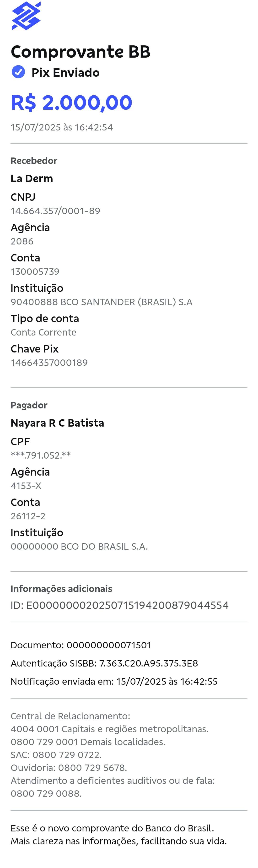Viewport: 258px width, 868px height.
Task: Click the SAC phone number 0800 729 0722
Action: click(x=67, y=754)
